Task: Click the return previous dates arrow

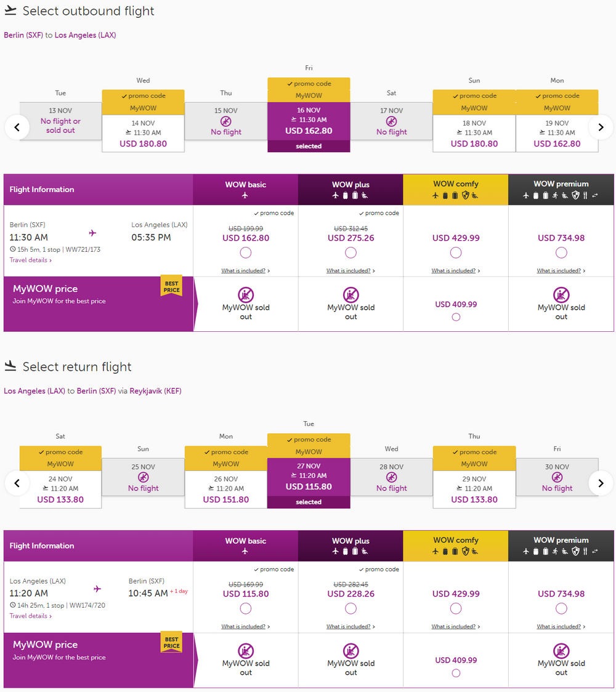Action: point(17,483)
